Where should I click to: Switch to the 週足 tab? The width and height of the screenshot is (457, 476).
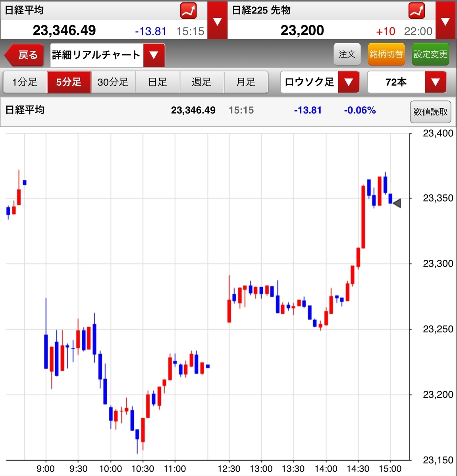coord(202,82)
